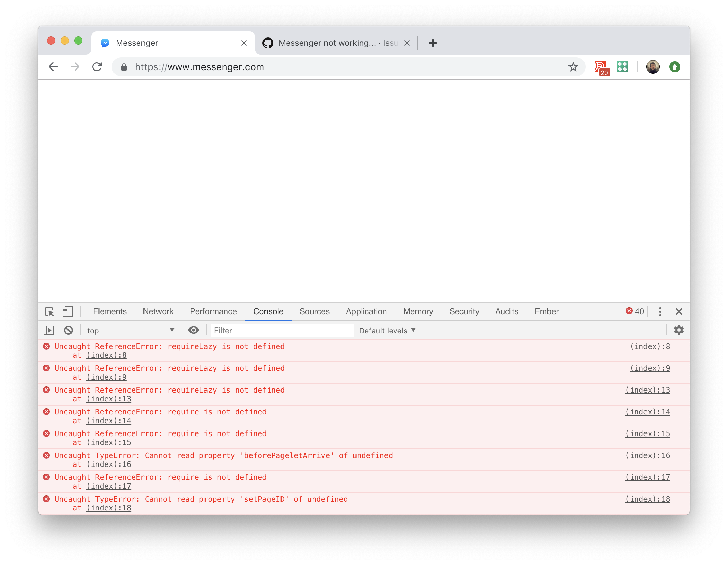728x565 pixels.
Task: Click the browser forward arrow
Action: click(75, 67)
